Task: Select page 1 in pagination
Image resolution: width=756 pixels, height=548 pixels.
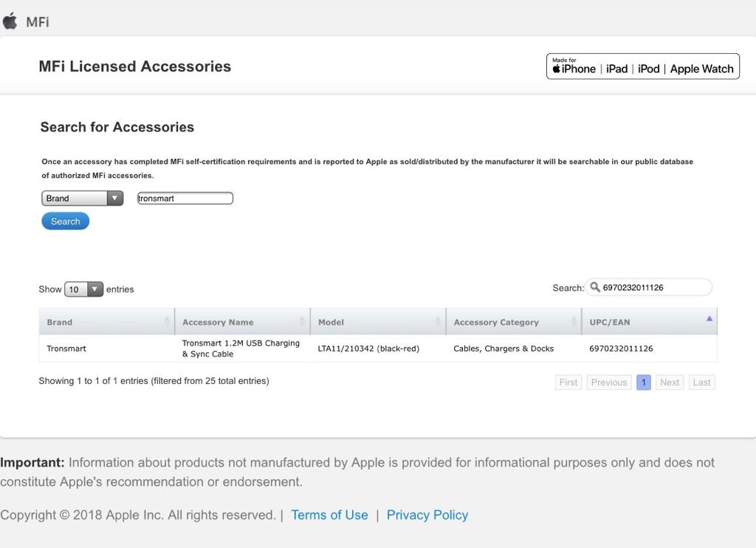Action: coord(644,383)
